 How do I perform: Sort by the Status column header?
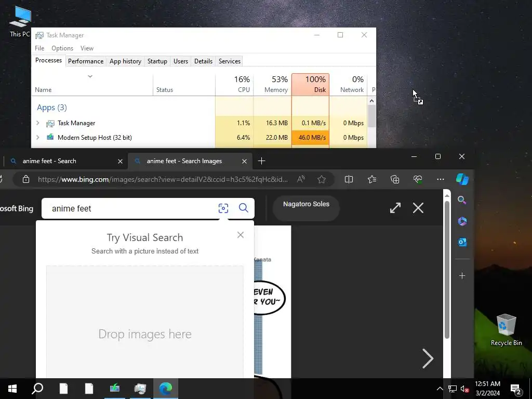pyautogui.click(x=184, y=85)
